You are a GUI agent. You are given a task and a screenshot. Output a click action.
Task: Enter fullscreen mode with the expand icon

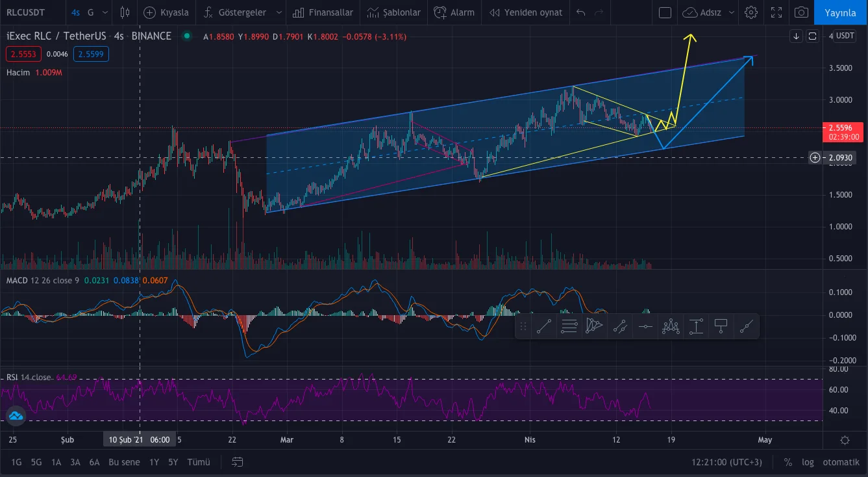point(776,12)
